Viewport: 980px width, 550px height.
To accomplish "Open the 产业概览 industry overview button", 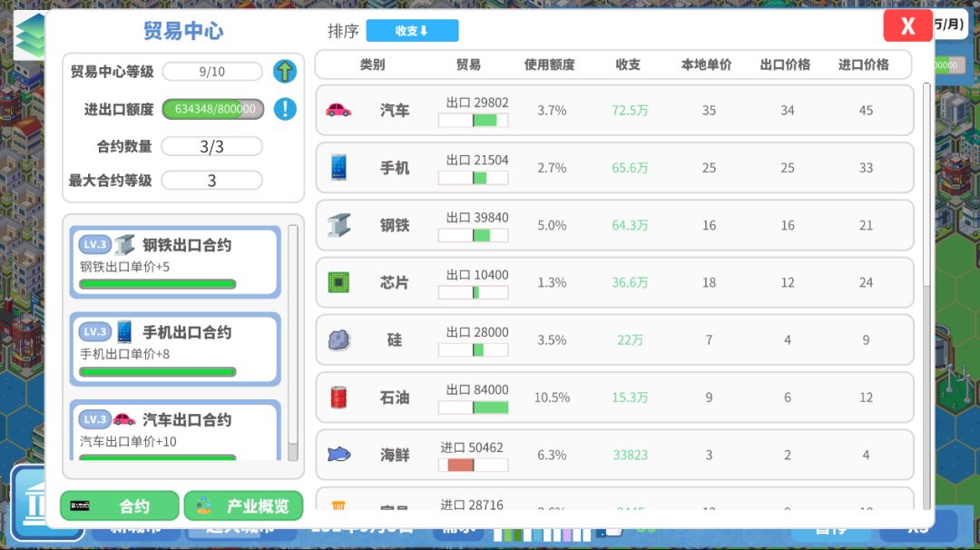I will coord(244,506).
